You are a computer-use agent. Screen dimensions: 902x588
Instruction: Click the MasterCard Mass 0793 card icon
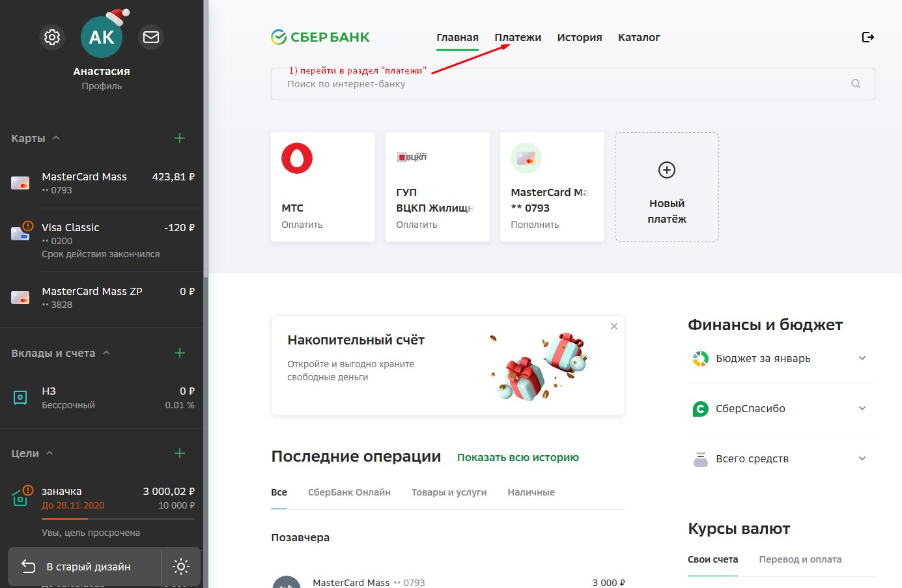point(20,183)
